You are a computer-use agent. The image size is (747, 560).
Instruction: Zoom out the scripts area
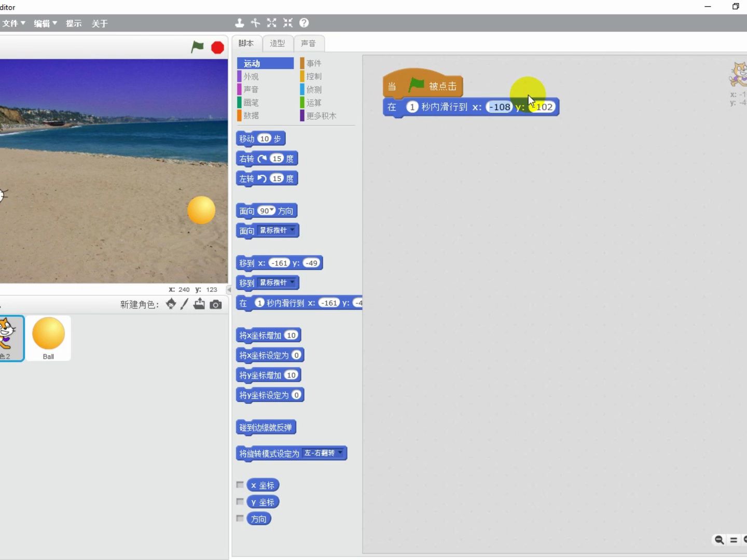click(720, 540)
